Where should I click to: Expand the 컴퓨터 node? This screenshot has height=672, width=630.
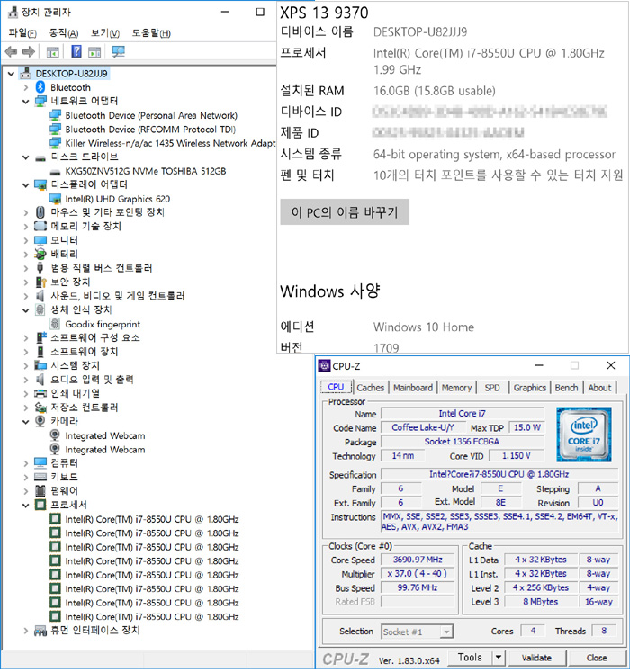[x=26, y=463]
